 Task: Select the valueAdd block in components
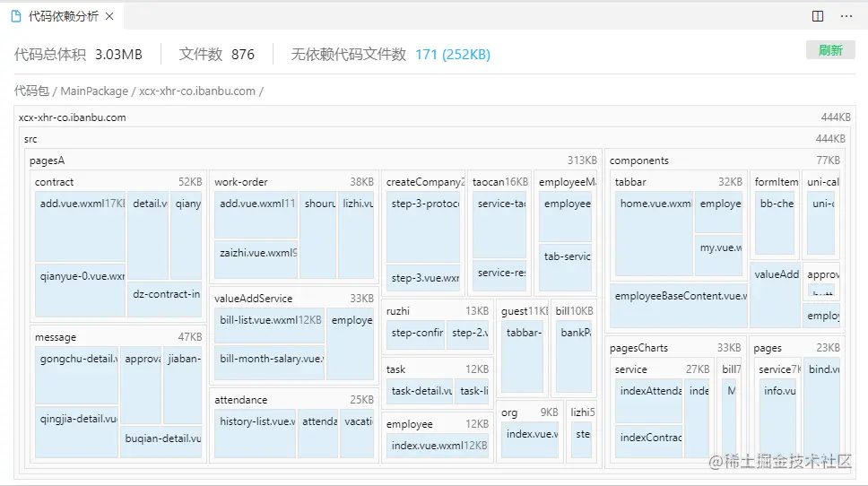775,294
